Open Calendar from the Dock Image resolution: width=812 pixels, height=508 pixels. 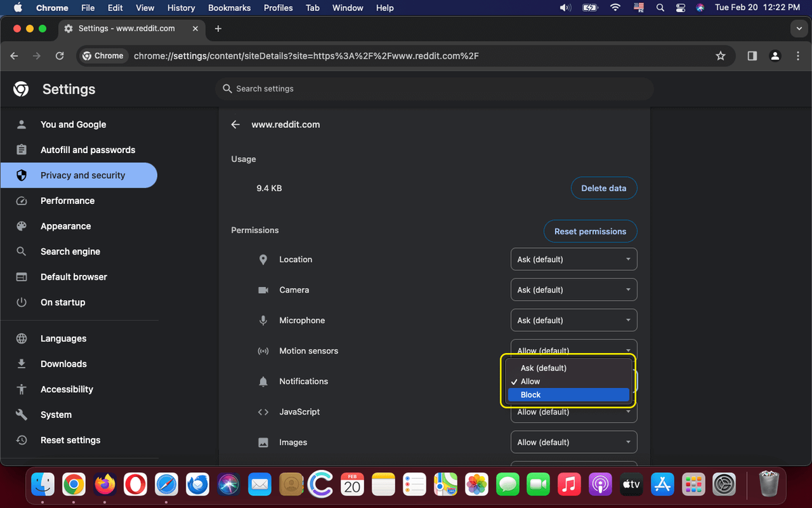tap(352, 484)
